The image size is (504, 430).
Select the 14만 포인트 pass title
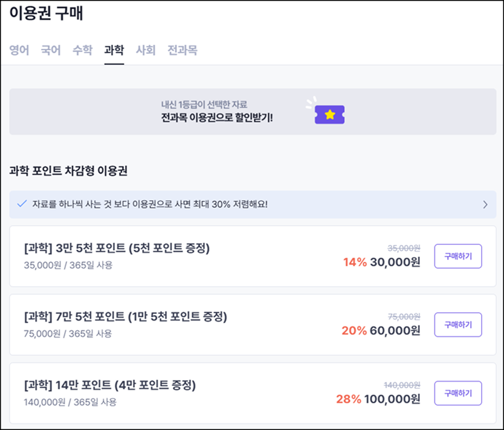(110, 385)
